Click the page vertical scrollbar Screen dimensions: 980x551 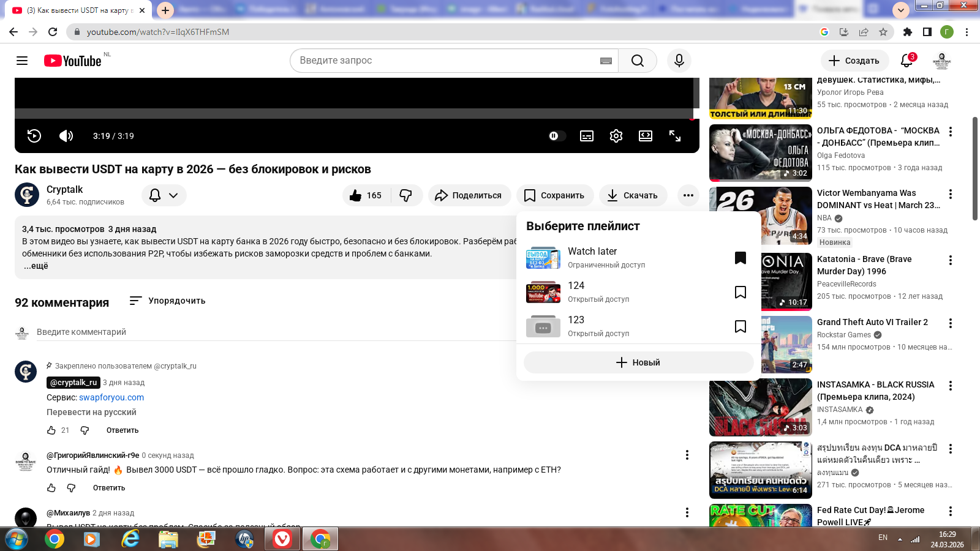tap(974, 168)
